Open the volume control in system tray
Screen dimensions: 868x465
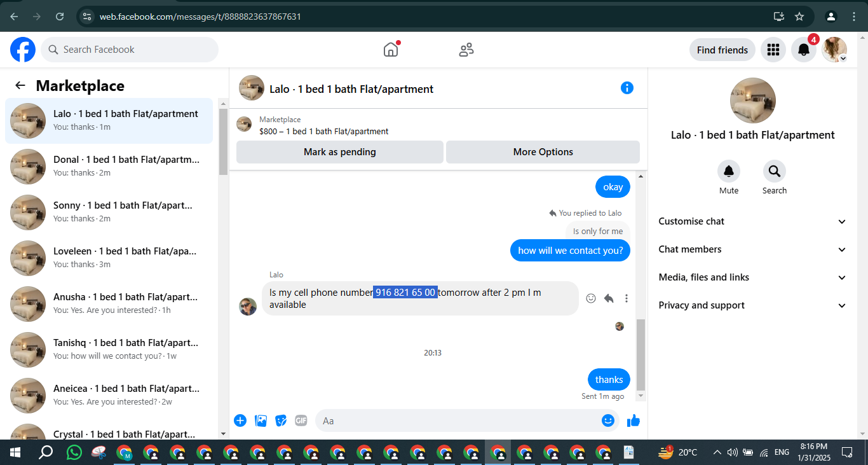pos(732,452)
